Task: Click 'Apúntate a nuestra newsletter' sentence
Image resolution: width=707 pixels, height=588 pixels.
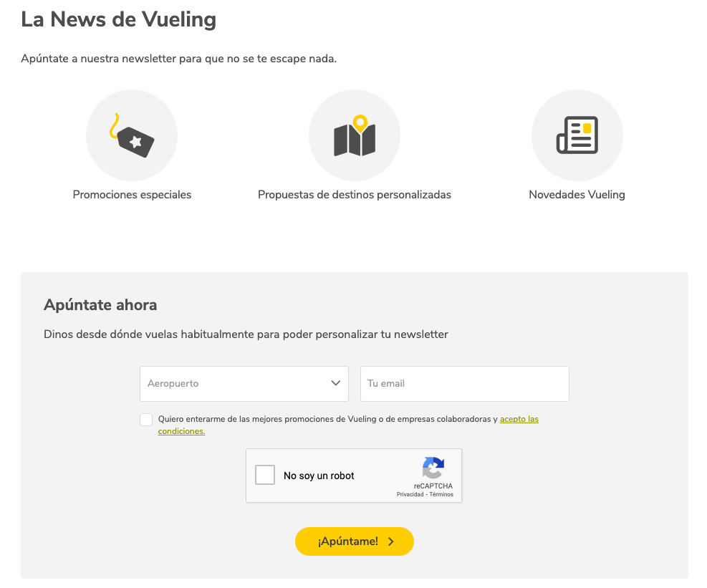Action: tap(178, 59)
